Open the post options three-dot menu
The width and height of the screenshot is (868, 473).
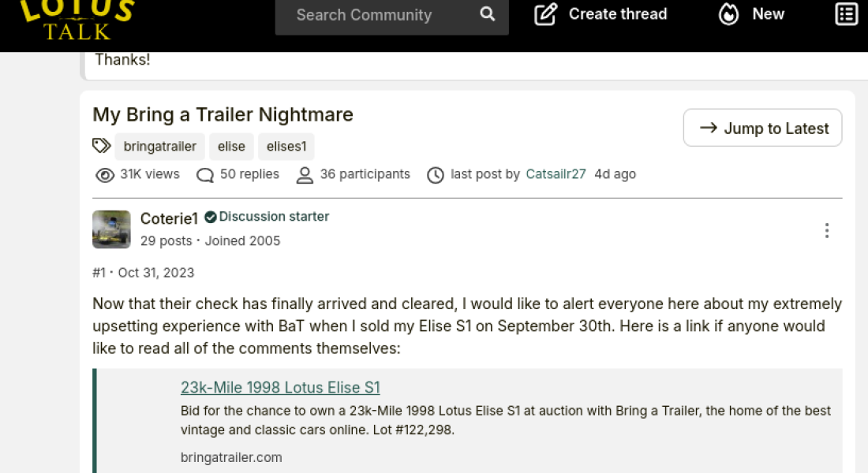pyautogui.click(x=826, y=230)
